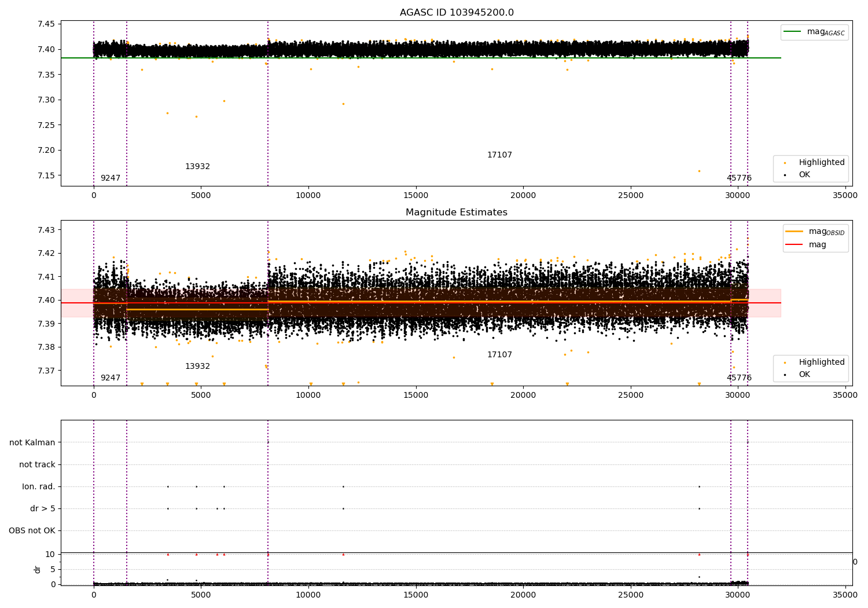Click the 7.30 y-axis tick of top plot

coord(46,100)
